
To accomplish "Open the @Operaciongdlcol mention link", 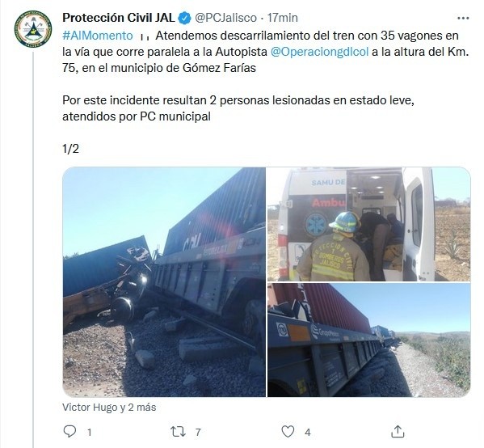I will tap(319, 52).
